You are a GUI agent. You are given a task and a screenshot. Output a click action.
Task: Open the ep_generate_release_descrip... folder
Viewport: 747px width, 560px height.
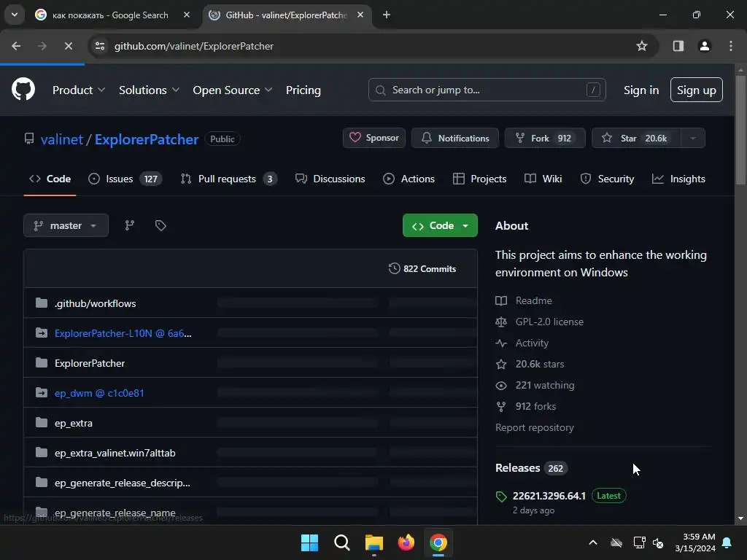pyautogui.click(x=122, y=483)
